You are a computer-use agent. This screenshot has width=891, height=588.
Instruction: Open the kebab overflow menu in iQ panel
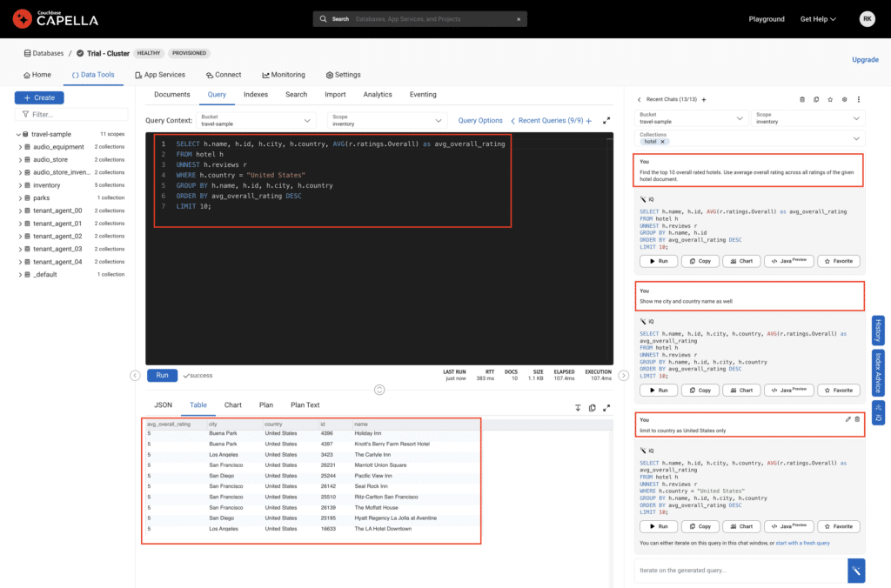859,100
